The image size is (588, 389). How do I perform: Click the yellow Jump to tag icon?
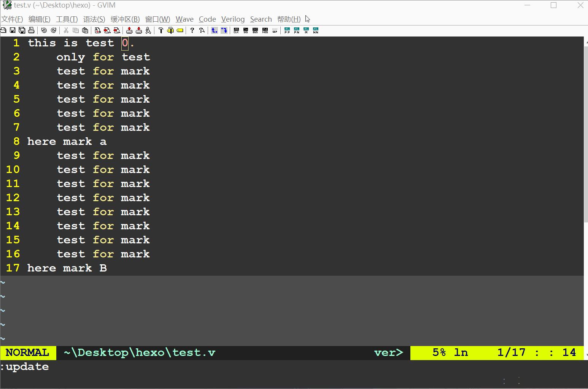coord(180,30)
